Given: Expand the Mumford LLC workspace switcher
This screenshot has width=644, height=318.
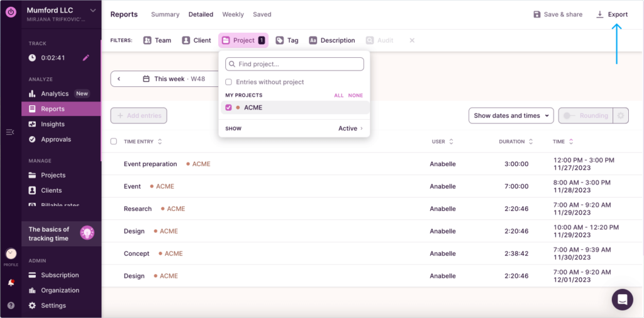Looking at the screenshot, I should tap(93, 10).
